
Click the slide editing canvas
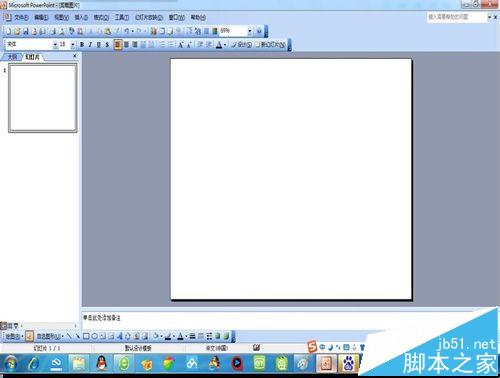point(291,179)
